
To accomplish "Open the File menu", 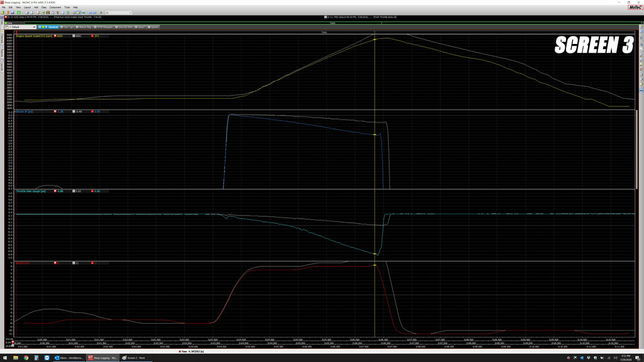I will click(4, 8).
